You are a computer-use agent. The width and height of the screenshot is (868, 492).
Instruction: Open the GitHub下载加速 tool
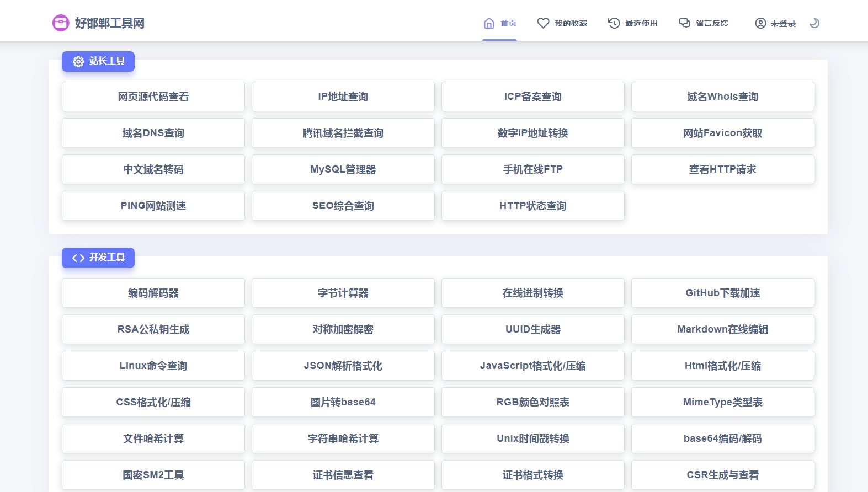tap(722, 293)
